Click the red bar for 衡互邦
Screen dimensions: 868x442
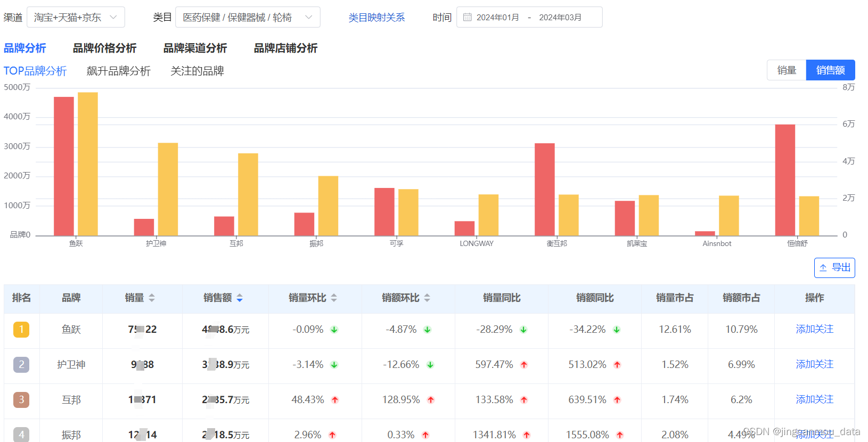coord(545,189)
